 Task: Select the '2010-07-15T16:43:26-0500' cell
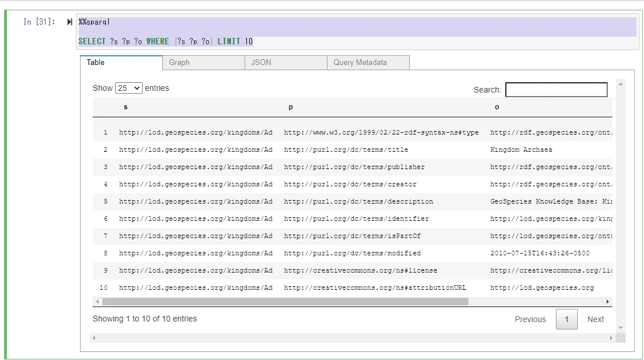540,253
